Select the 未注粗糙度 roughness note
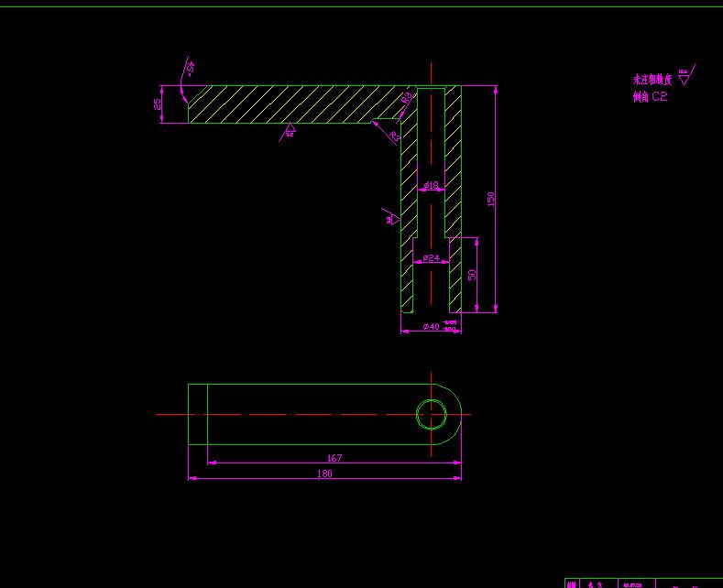 point(652,80)
